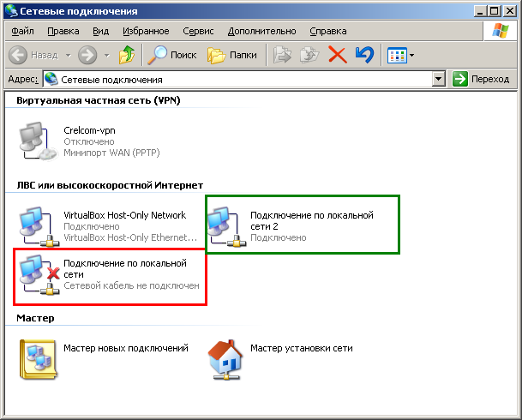Click the Переход go button
522x420 pixels.
[481, 79]
